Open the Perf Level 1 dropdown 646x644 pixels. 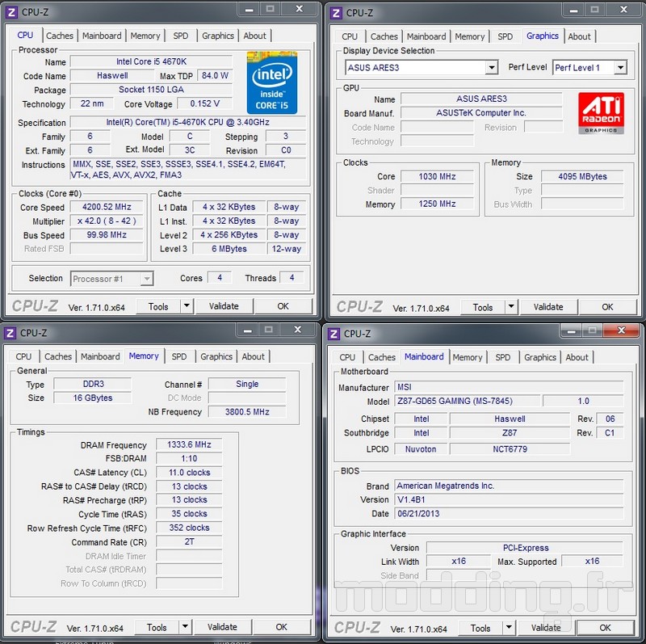620,67
